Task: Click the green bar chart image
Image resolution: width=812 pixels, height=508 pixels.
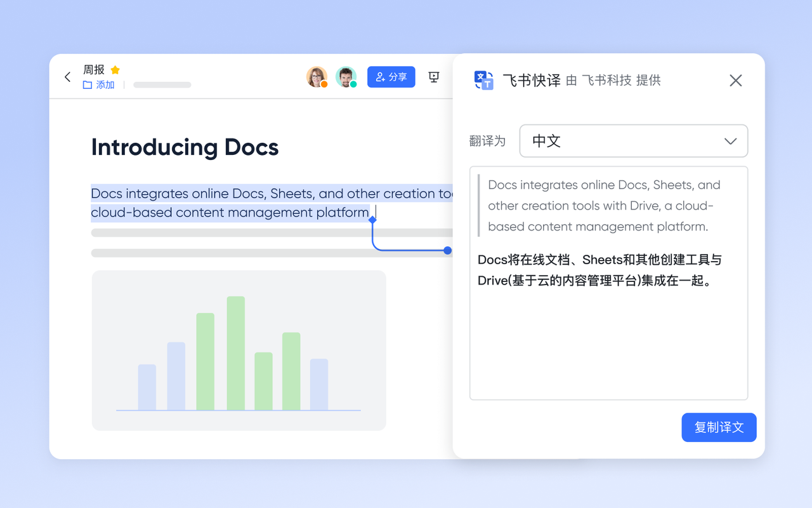Action: 239,350
